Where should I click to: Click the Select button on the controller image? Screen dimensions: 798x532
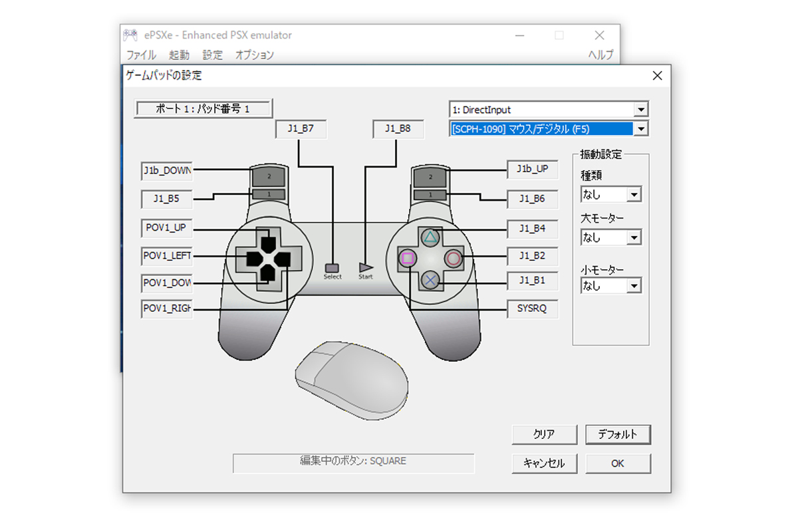[332, 267]
